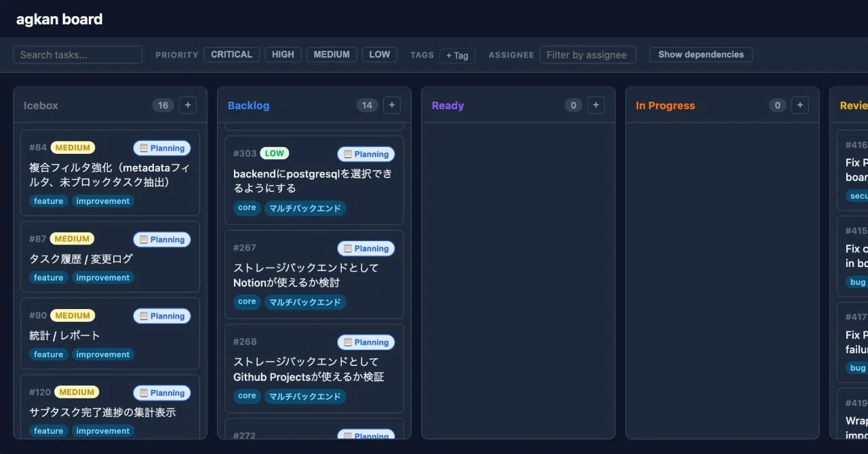The image size is (868, 454).
Task: Click Planning badge on task #120
Action: 162,393
